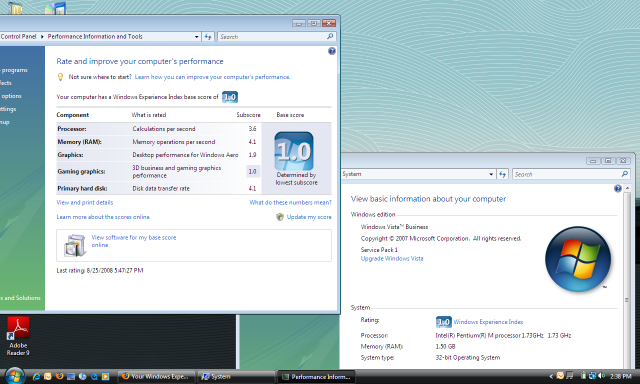Click Primary hard disk row label
The image size is (640, 384).
pyautogui.click(x=82, y=188)
